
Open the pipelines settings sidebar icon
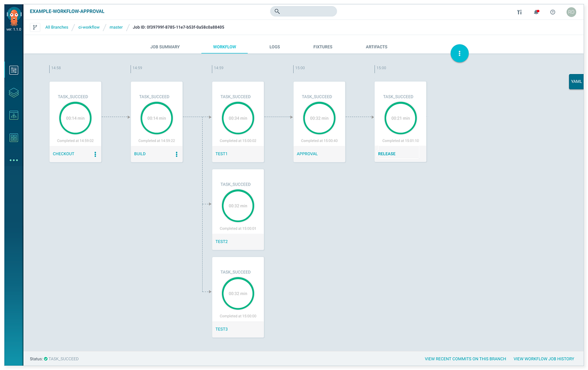(13, 69)
